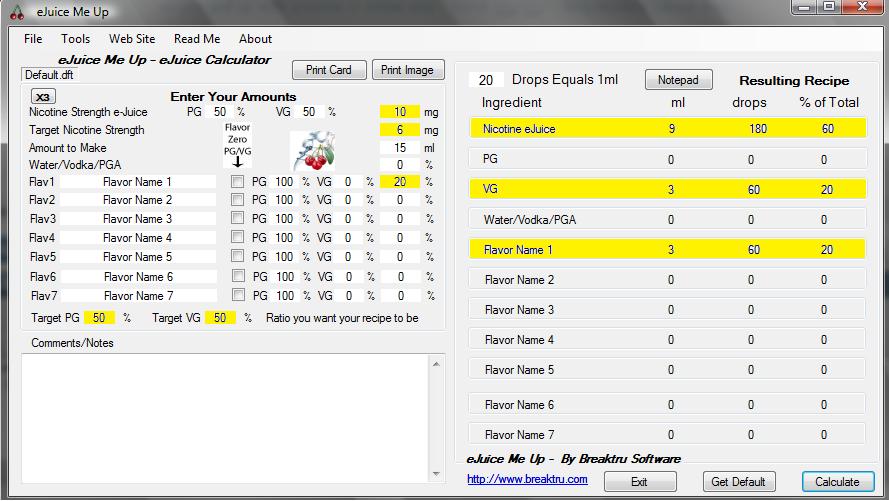
Task: Click the Flav1 percent field showing 20
Action: (x=400, y=182)
